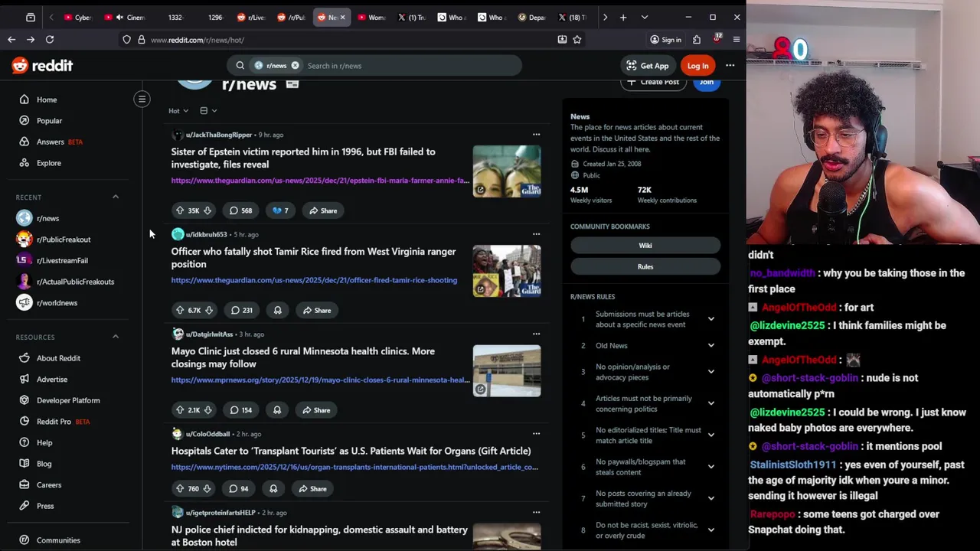980x551 pixels.
Task: Open the browser list all tabs dropdown
Action: pyautogui.click(x=644, y=17)
